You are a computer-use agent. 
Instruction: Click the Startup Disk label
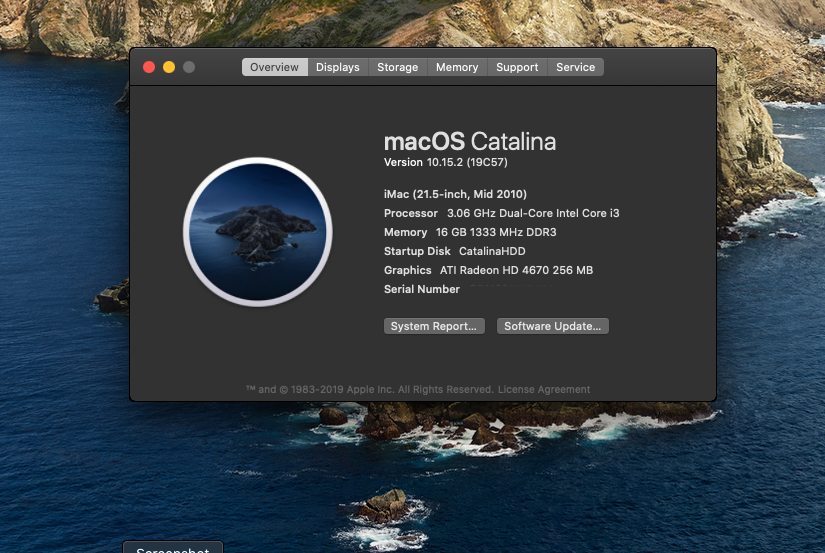point(417,251)
